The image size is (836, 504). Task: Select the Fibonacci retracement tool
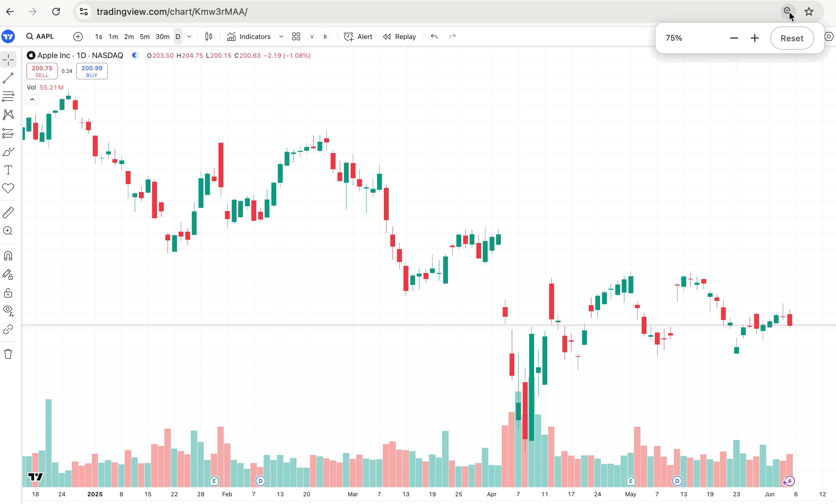pyautogui.click(x=8, y=96)
